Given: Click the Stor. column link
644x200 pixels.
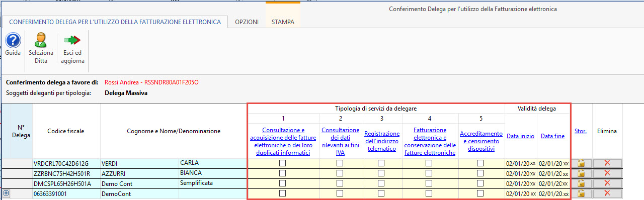Looking at the screenshot, I should [581, 131].
